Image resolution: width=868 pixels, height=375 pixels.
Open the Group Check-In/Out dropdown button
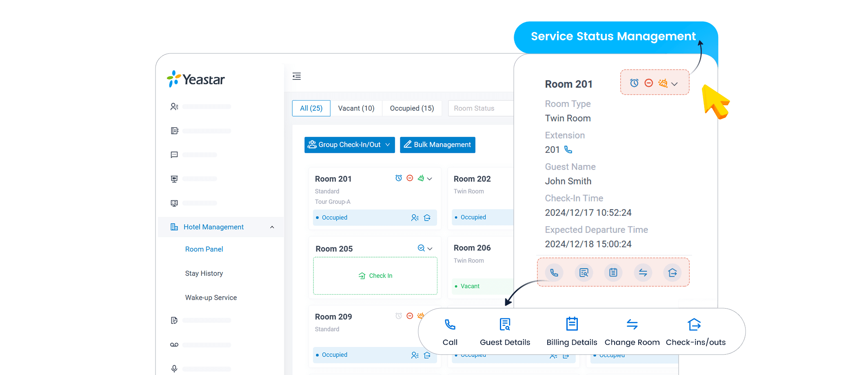click(x=350, y=145)
